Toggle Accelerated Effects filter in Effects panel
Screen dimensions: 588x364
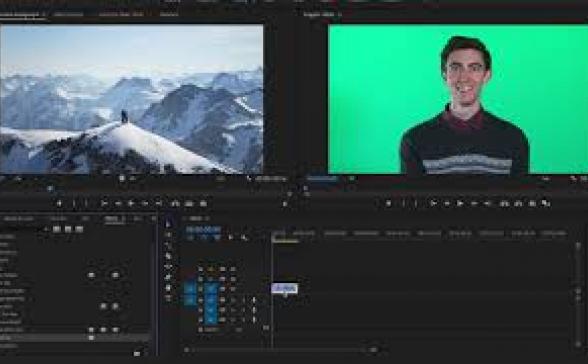(x=57, y=229)
